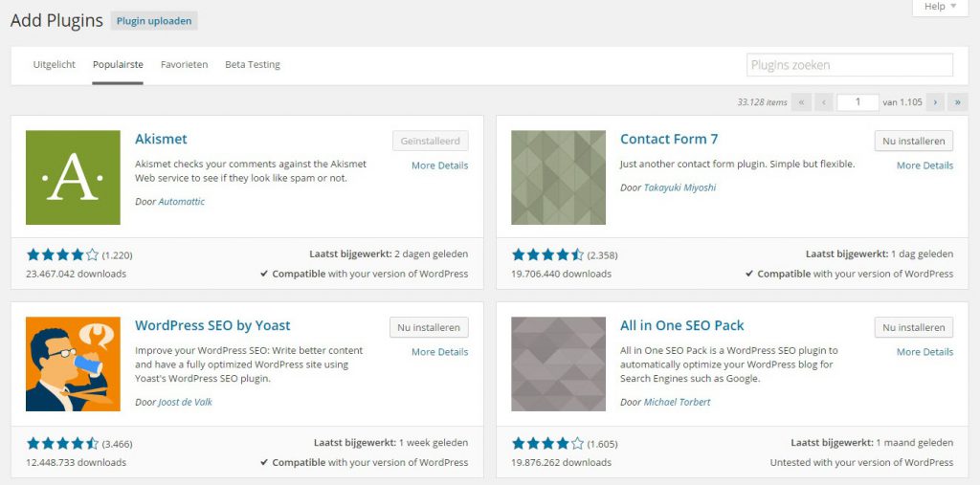980x485 pixels.
Task: Open author link Joost de Valk
Action: pos(185,403)
